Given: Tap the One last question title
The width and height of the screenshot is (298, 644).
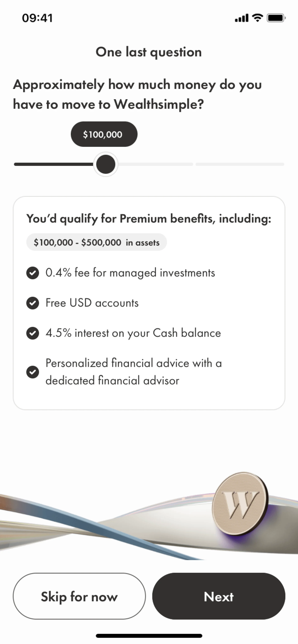Looking at the screenshot, I should [x=149, y=52].
